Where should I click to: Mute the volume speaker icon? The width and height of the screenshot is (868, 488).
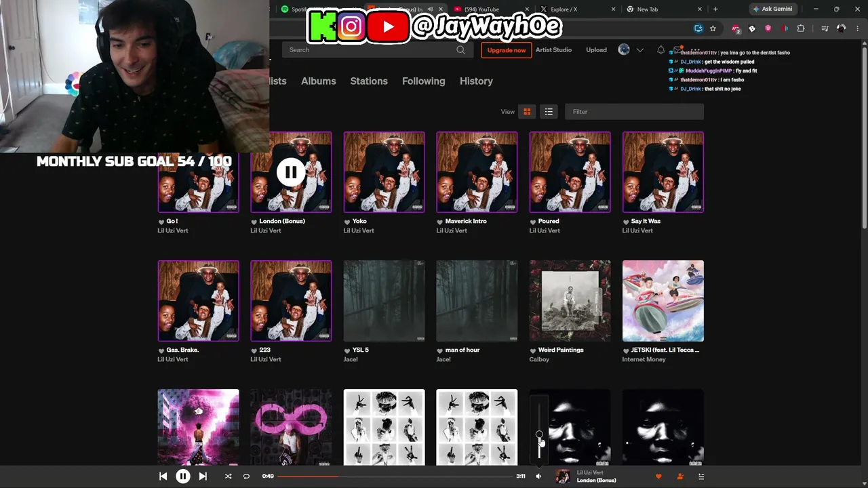538,476
